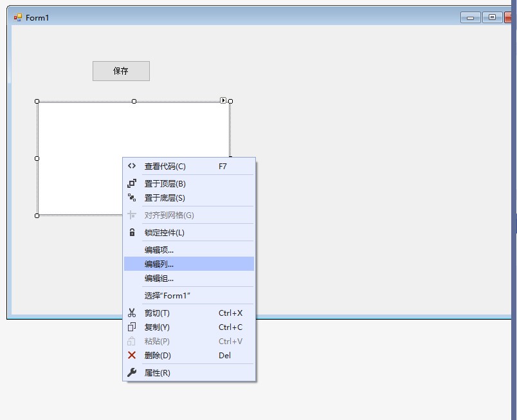
Task: Open properties via the wrench icon
Action: click(132, 372)
